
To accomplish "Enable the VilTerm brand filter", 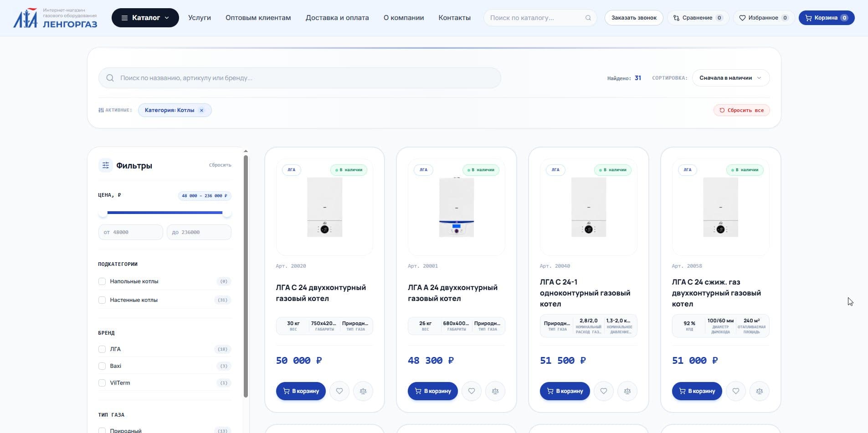I will point(102,383).
